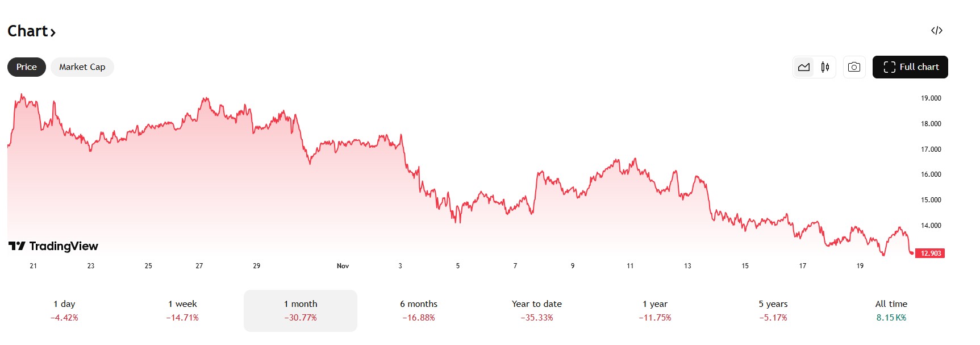Toggle the Price display mode
980x345 pixels.
tap(26, 66)
